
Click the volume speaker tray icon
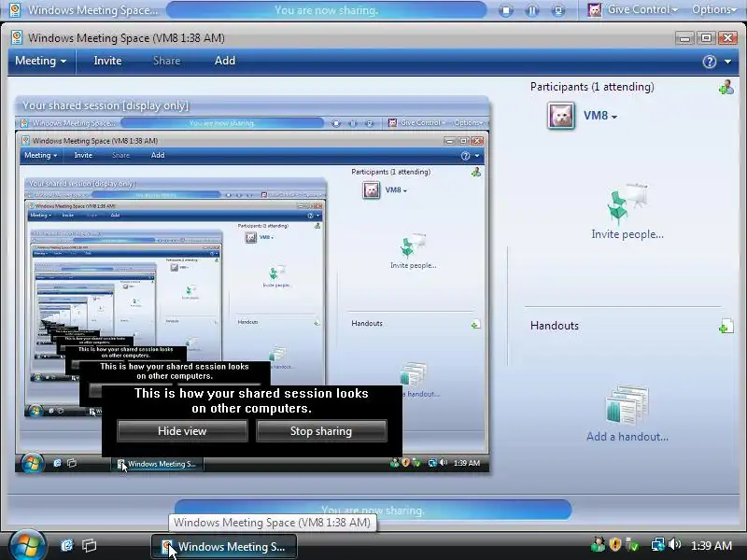[x=674, y=544]
